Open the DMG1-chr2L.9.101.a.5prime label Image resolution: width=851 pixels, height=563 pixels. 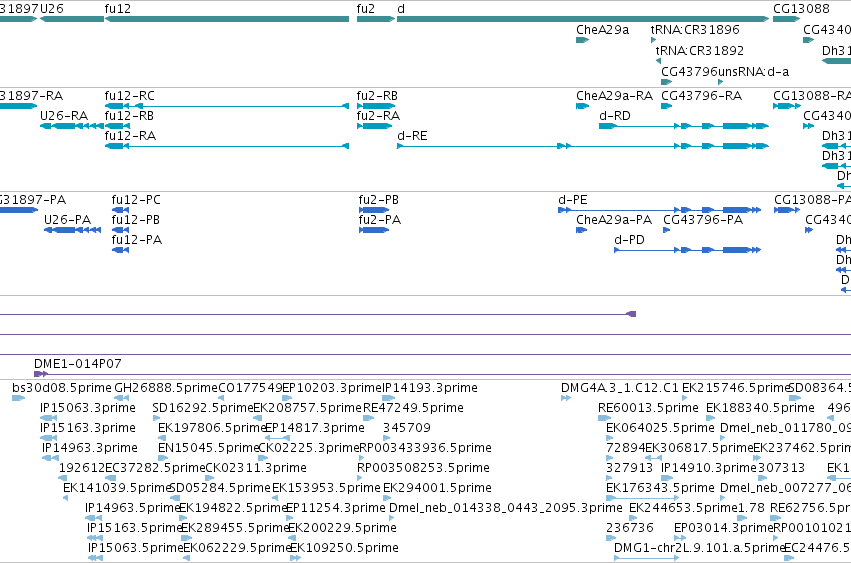(x=699, y=548)
